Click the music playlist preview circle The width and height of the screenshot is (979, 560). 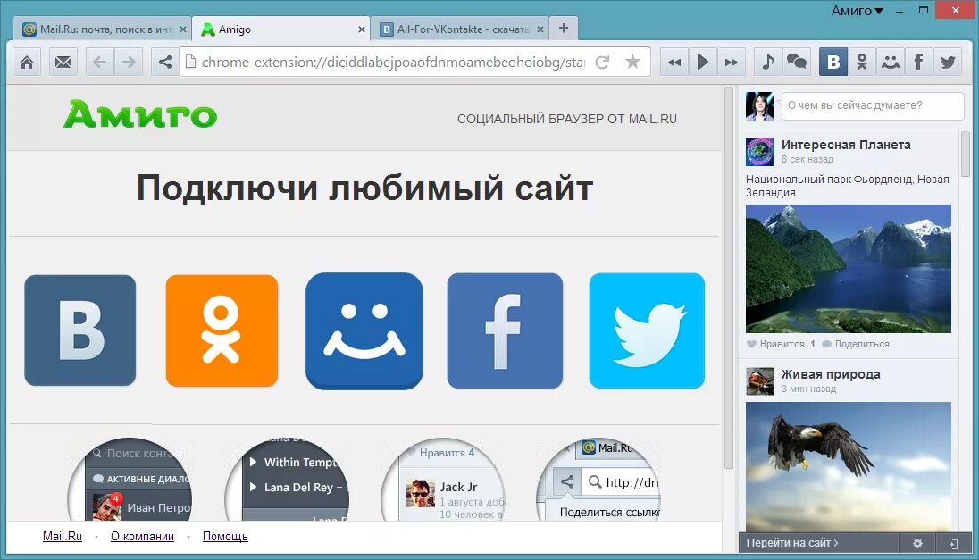click(x=287, y=480)
